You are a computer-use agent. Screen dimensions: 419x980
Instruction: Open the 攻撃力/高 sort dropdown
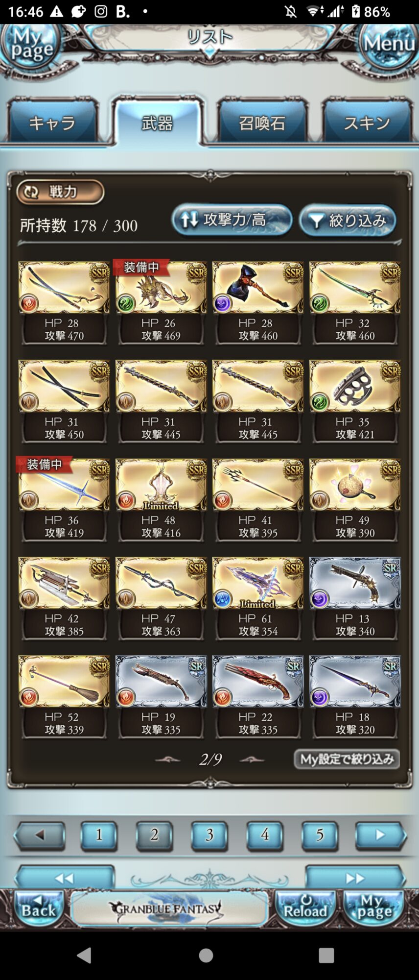[232, 220]
